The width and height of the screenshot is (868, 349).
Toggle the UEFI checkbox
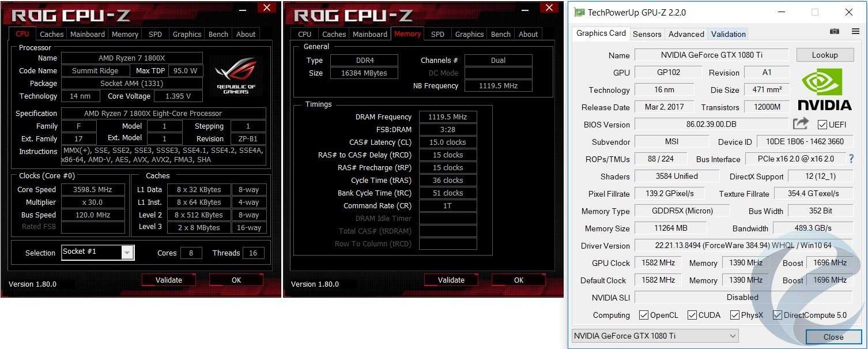click(x=823, y=124)
